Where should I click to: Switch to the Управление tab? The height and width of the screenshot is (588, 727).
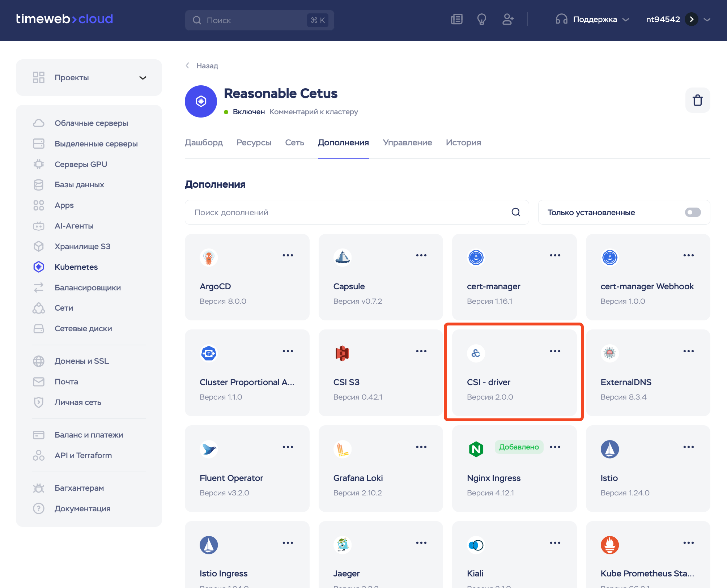[x=407, y=142]
